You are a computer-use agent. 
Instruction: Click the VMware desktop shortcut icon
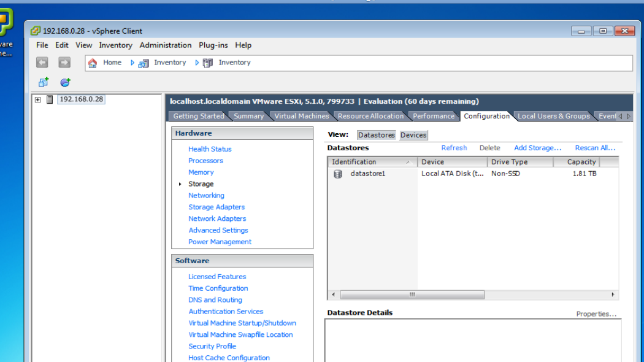click(x=6, y=23)
